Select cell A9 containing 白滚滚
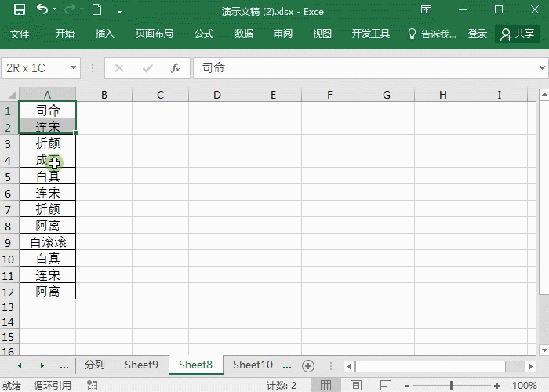Viewport: 549px width, 392px height. (48, 242)
